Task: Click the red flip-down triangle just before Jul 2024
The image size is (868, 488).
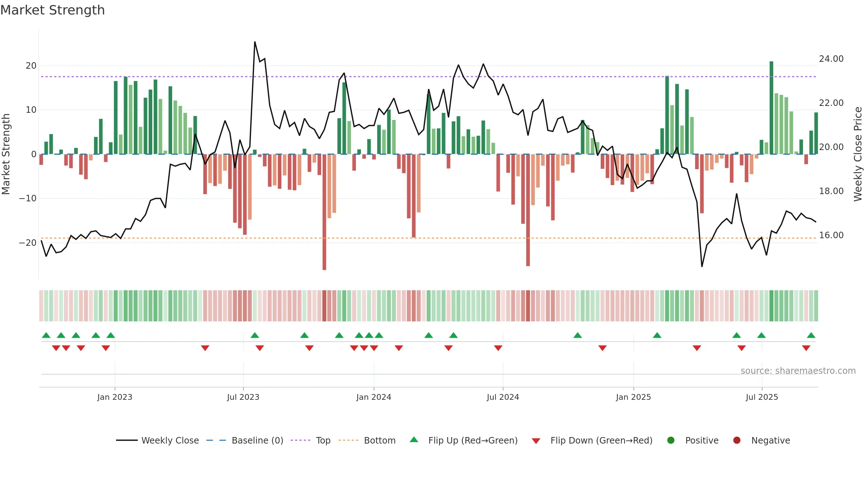Action: pyautogui.click(x=498, y=348)
